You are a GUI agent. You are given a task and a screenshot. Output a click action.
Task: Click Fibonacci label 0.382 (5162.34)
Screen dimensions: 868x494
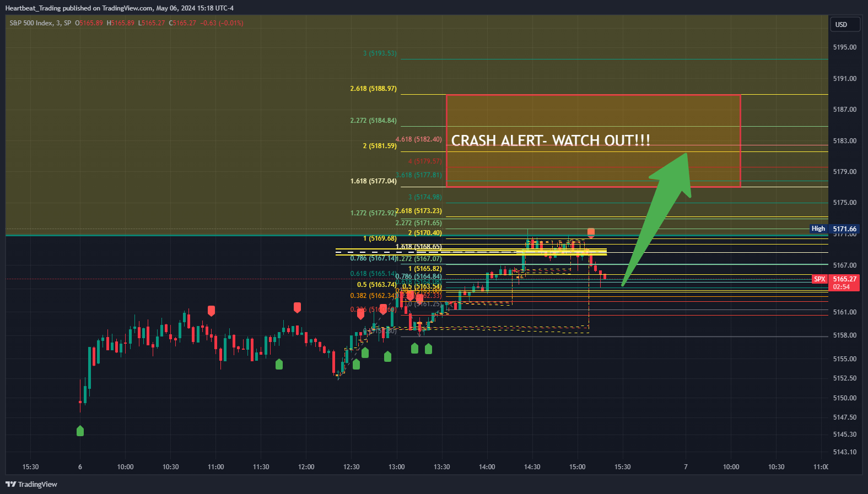click(x=373, y=296)
